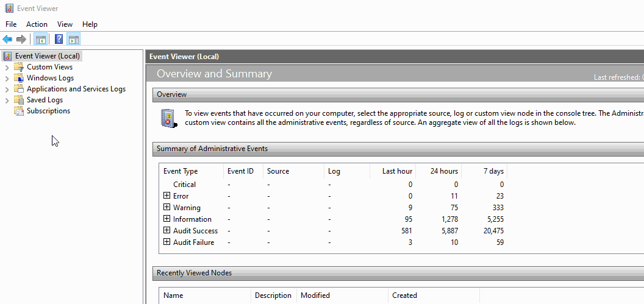The height and width of the screenshot is (304, 644).
Task: Expand the Warning event type row
Action: 166,207
